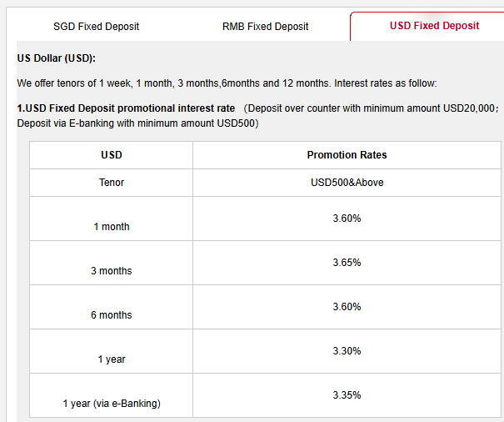Select the 1 month tenor cell
504x422 pixels.
(112, 227)
